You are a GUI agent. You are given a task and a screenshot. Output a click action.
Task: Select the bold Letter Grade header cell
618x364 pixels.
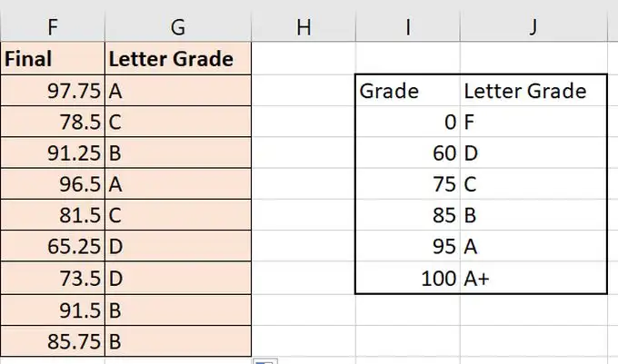(178, 59)
